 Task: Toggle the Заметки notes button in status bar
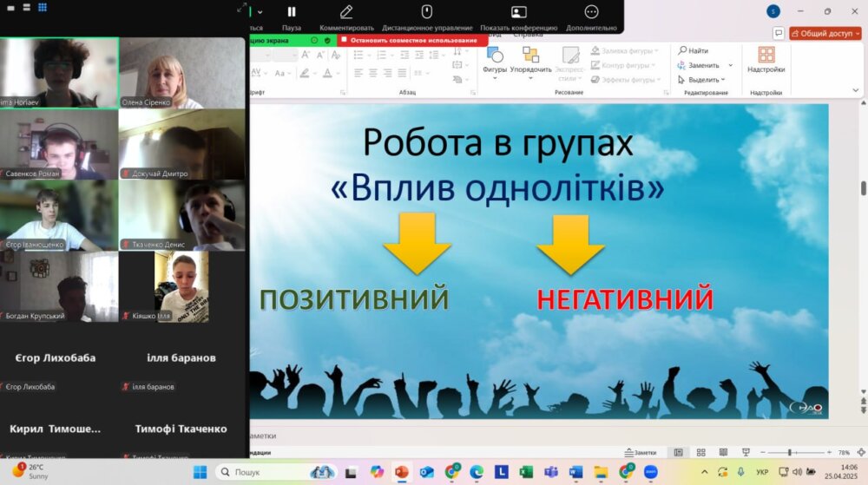coord(641,452)
